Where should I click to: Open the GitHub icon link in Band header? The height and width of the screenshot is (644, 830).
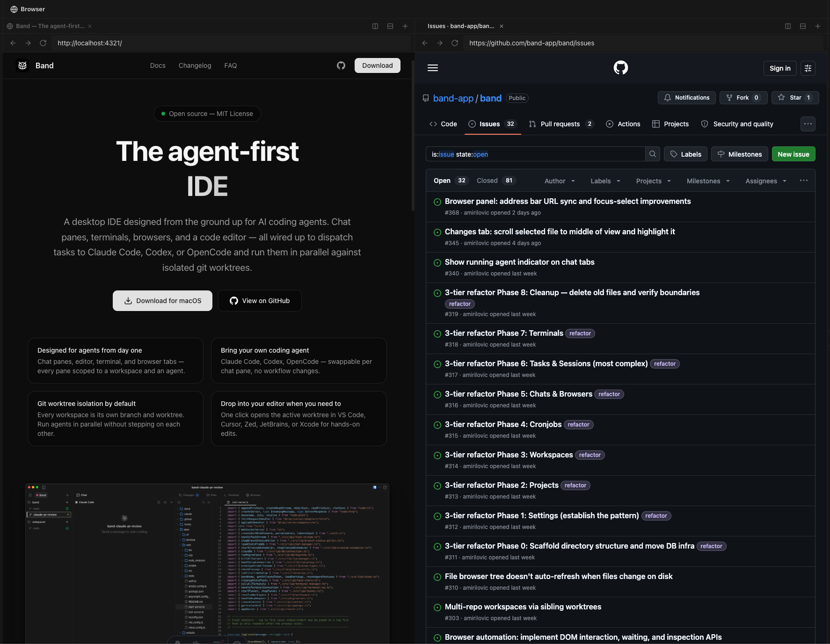[341, 65]
